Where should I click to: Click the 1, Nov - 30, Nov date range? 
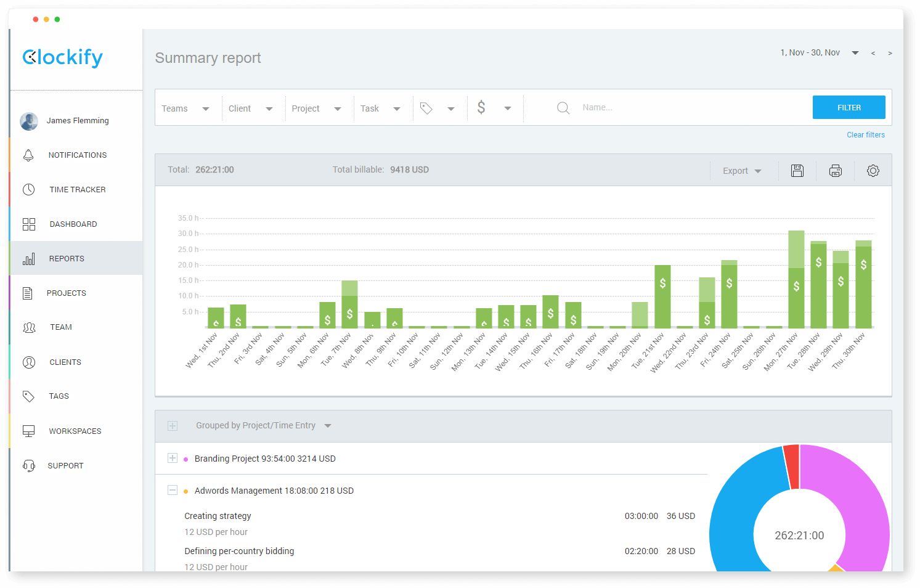pos(810,53)
